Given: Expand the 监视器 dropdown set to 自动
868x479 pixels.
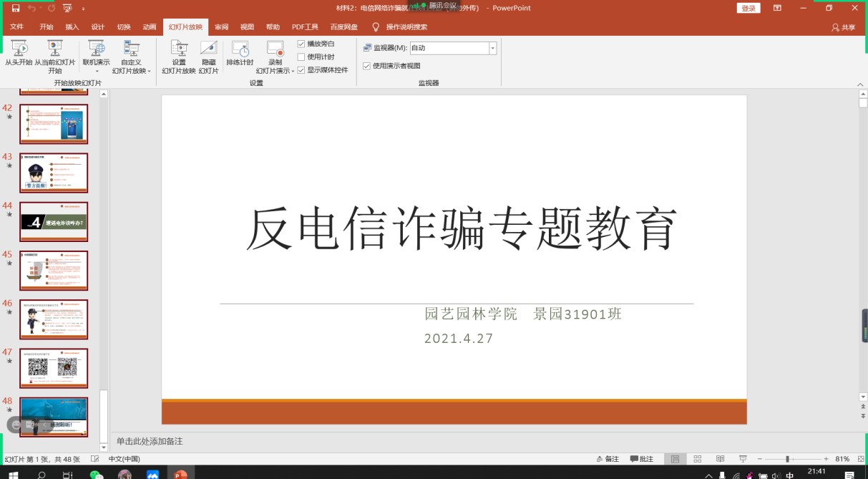Looking at the screenshot, I should pos(492,48).
